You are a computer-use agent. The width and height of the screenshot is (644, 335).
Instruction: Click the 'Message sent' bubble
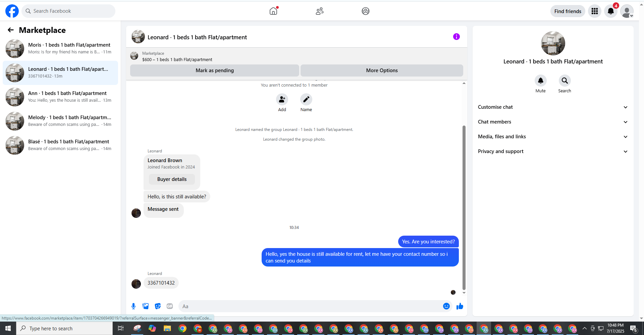click(x=164, y=210)
